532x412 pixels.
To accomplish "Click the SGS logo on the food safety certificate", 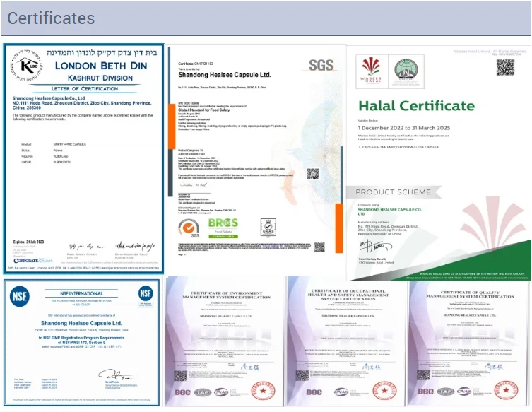I will pos(321,66).
